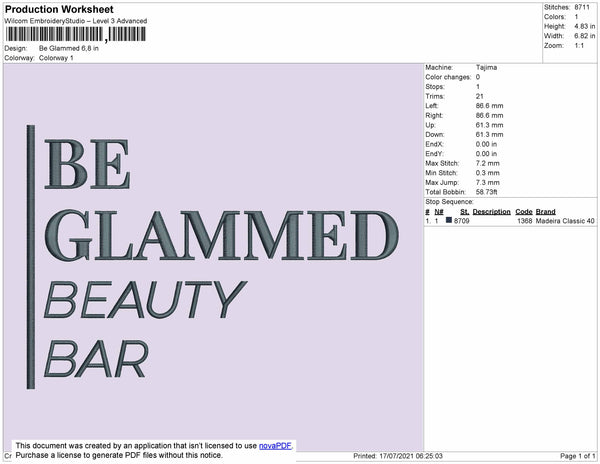Select the Colors value 1 in header
Viewport: 600px width, 464px height.
click(x=576, y=17)
